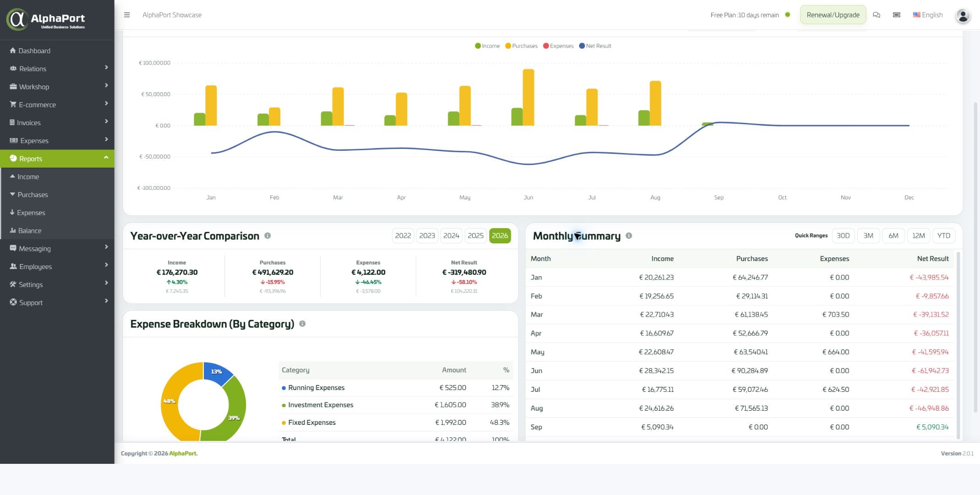
Task: Select year 2025 for comparison
Action: coord(475,236)
